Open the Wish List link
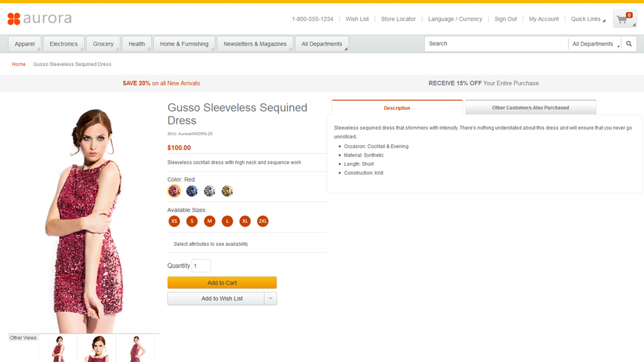The height and width of the screenshot is (362, 644). click(357, 19)
